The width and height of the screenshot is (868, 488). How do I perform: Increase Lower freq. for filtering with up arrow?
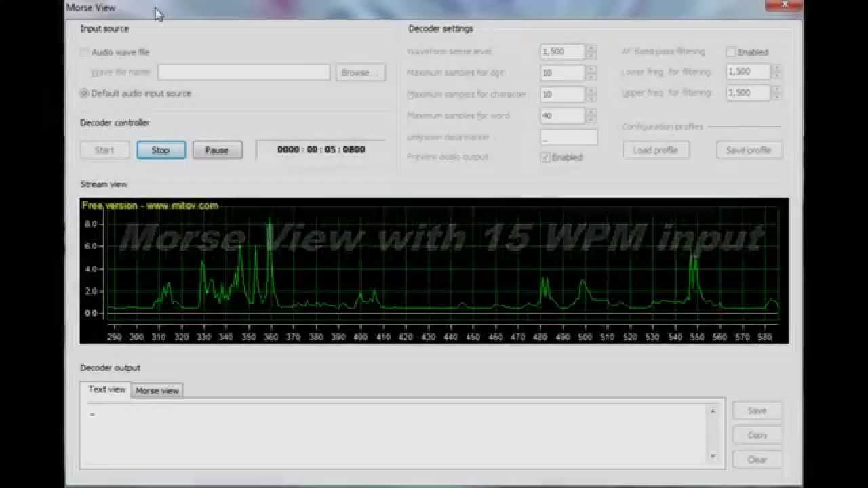[x=776, y=68]
